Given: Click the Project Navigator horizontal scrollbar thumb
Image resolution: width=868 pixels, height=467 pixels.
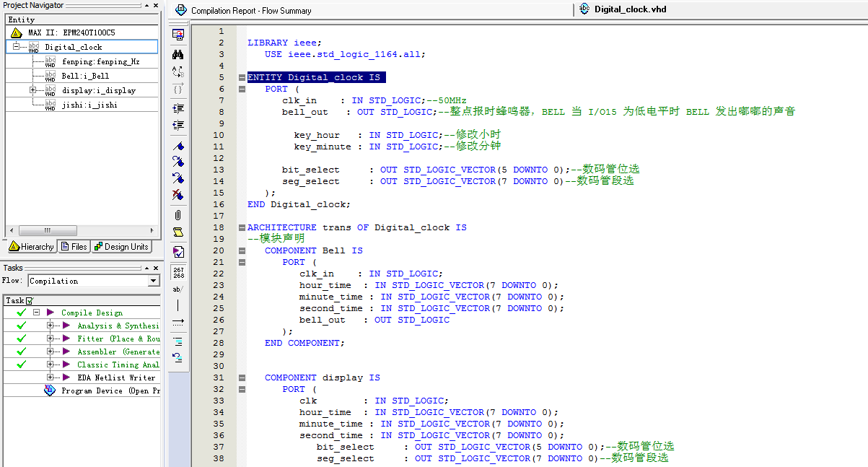Looking at the screenshot, I should 48,231.
